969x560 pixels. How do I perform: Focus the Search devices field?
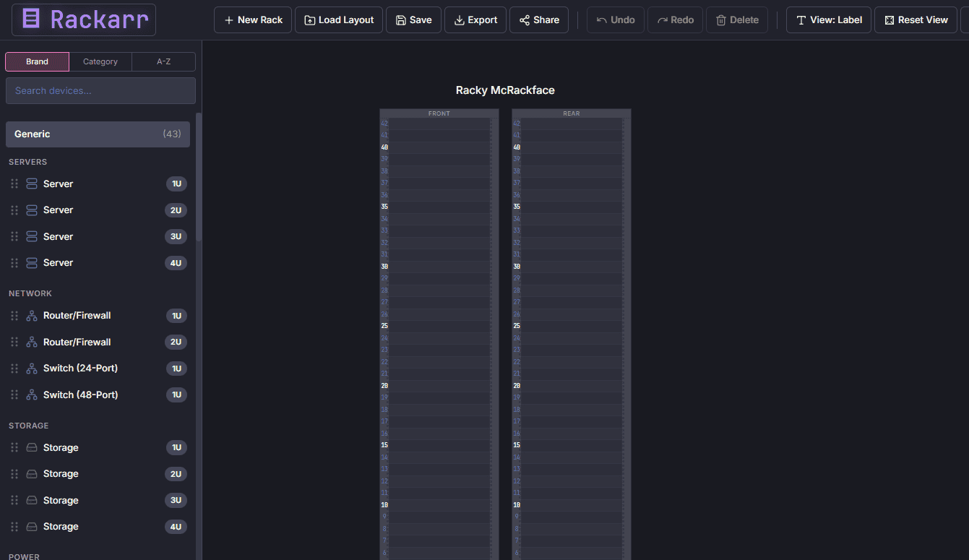click(x=100, y=91)
